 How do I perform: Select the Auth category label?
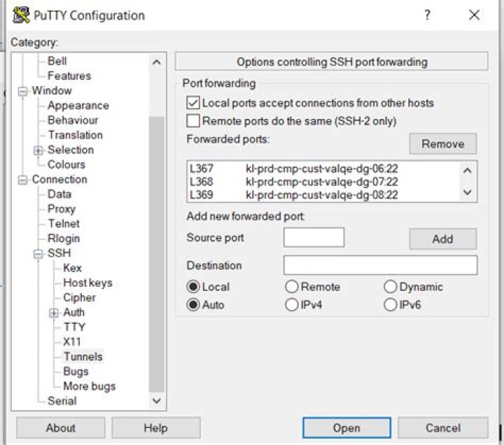coord(74,312)
